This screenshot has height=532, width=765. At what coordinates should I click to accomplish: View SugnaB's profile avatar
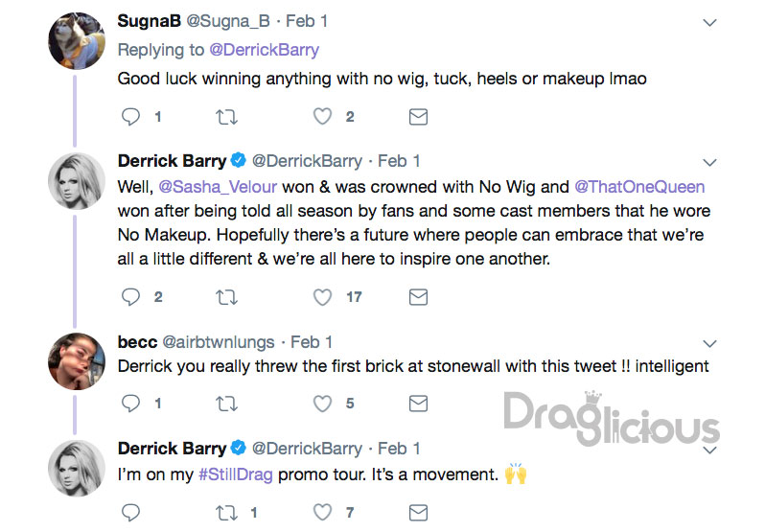tap(77, 41)
